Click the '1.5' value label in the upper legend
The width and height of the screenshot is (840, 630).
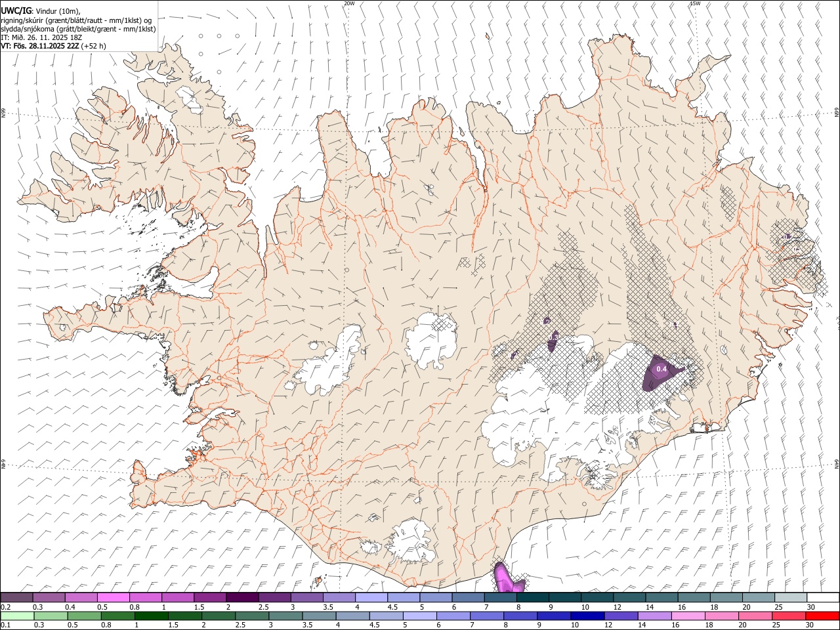pyautogui.click(x=198, y=607)
